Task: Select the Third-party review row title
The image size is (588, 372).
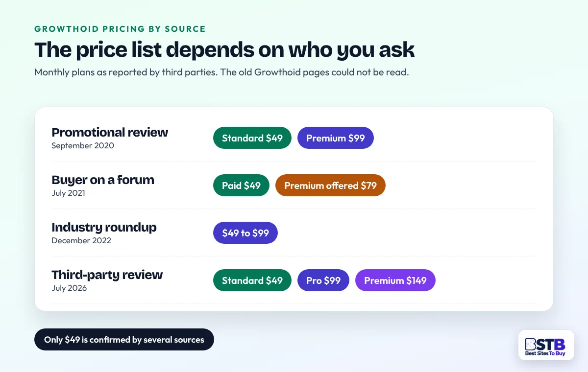Action: pyautogui.click(x=107, y=275)
